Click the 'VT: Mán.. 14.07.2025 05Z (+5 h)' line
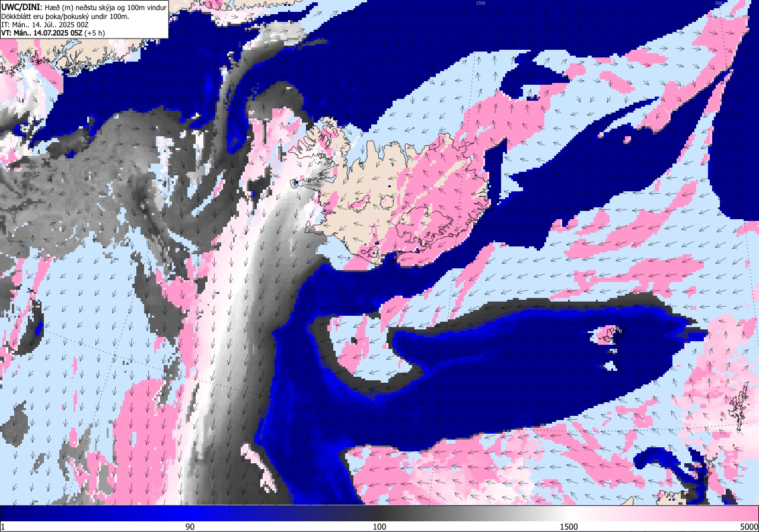 pyautogui.click(x=53, y=33)
